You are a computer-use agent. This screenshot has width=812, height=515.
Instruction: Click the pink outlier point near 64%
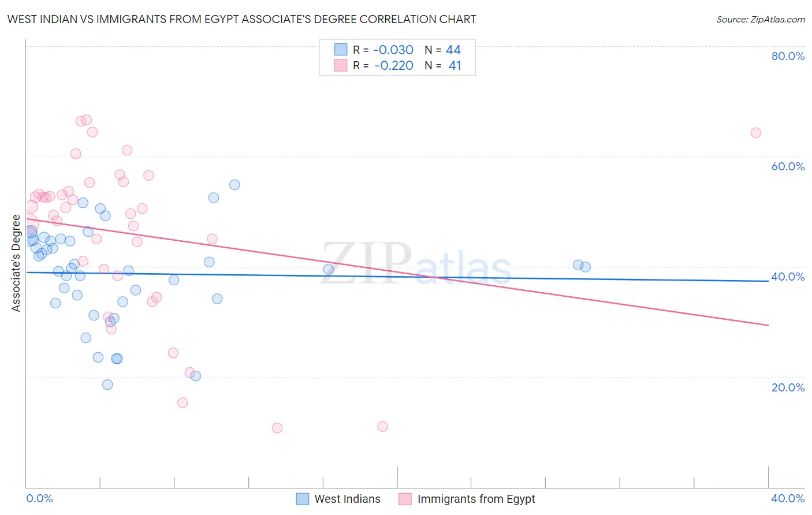coord(755,133)
